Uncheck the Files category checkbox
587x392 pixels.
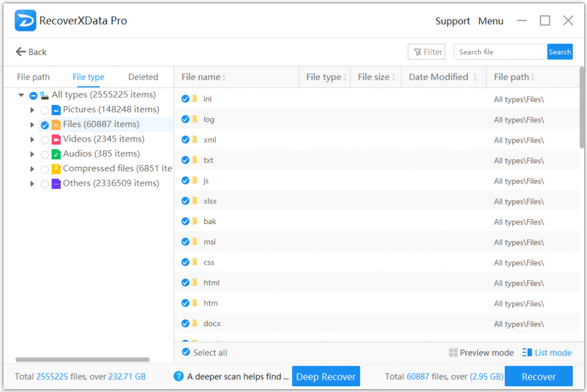coord(45,125)
